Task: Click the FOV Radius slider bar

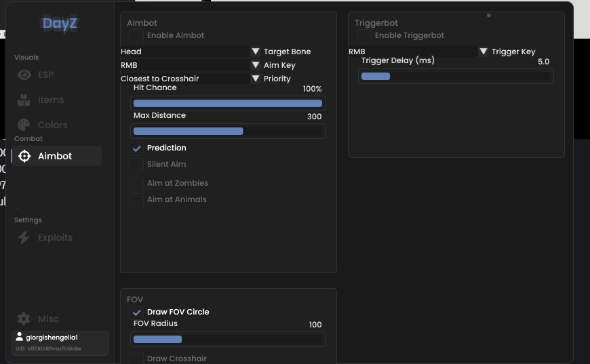Action: (x=228, y=339)
